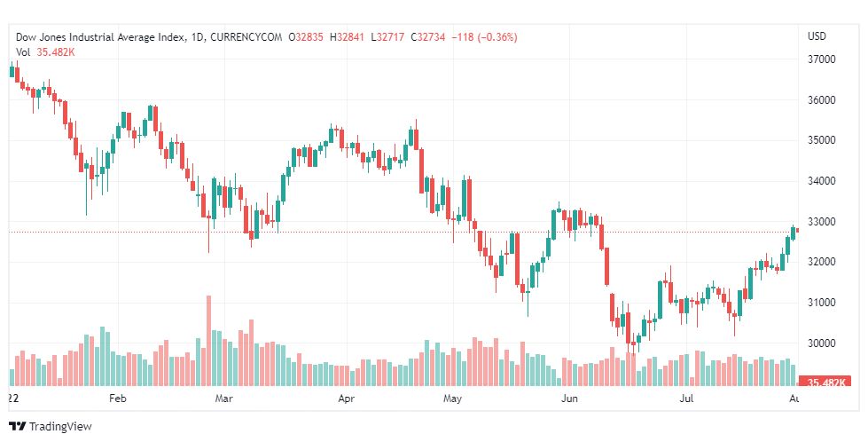The height and width of the screenshot is (442, 868).
Task: Select the Vol indicator label
Action: point(24,52)
